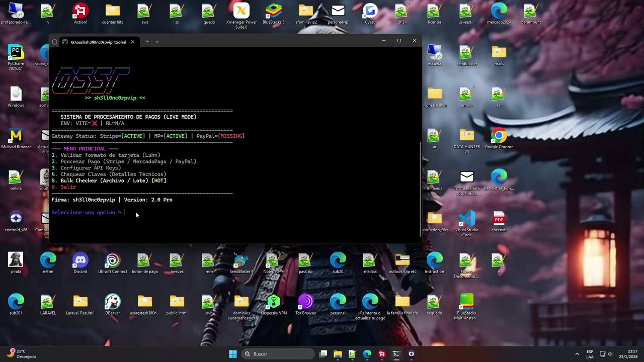The image size is (644, 362).
Task: Launch Visual Studio Code shortcut
Action: tap(467, 223)
